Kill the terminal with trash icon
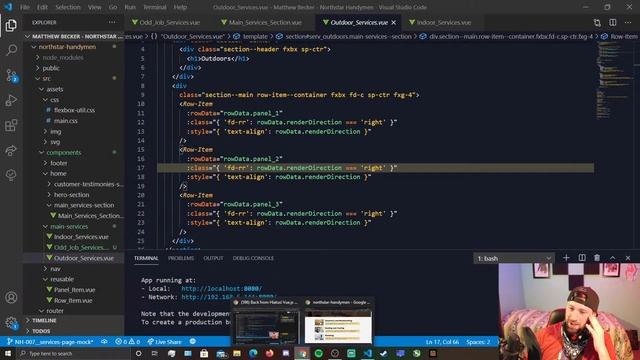The image size is (640, 360). coord(597,258)
